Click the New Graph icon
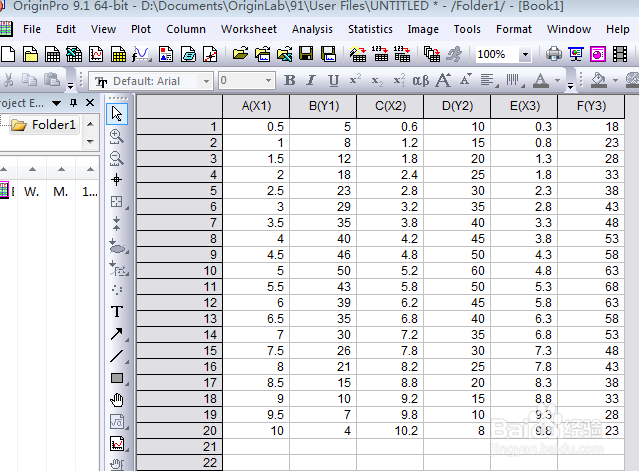639x471 pixels. pos(96,54)
